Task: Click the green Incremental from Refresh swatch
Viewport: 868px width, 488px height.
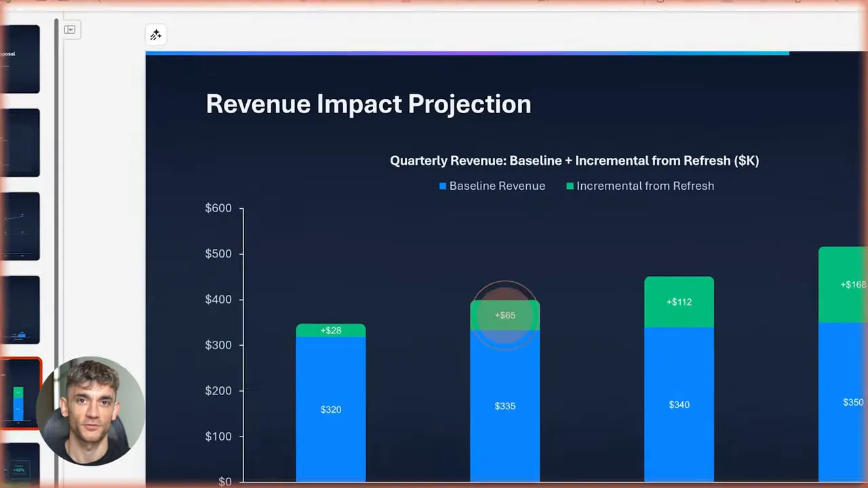Action: point(570,186)
